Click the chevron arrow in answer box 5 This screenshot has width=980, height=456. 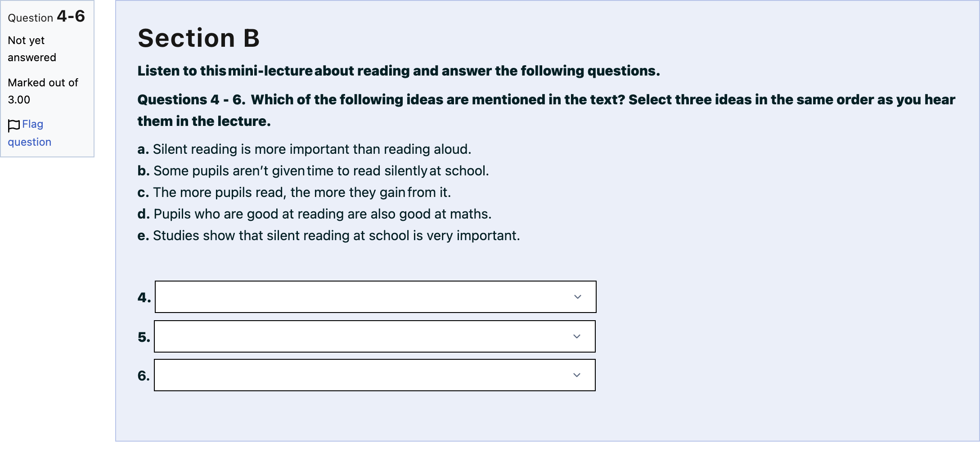pyautogui.click(x=577, y=336)
